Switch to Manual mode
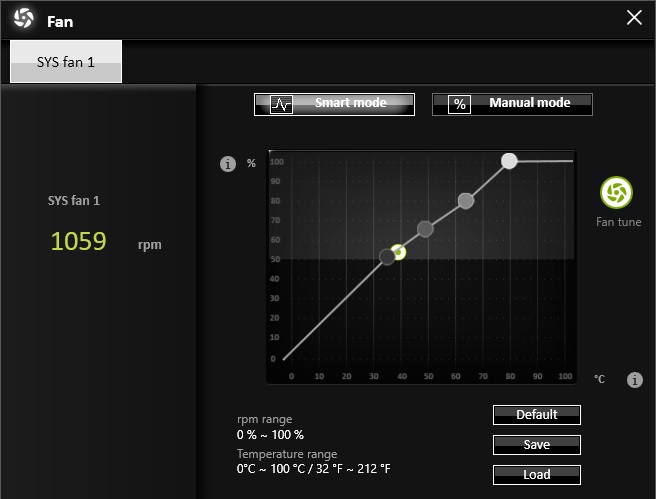 click(x=512, y=104)
